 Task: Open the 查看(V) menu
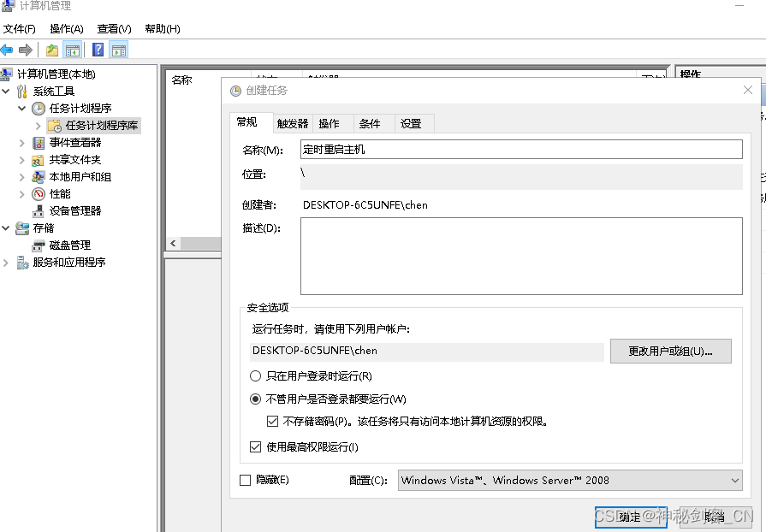coord(114,29)
